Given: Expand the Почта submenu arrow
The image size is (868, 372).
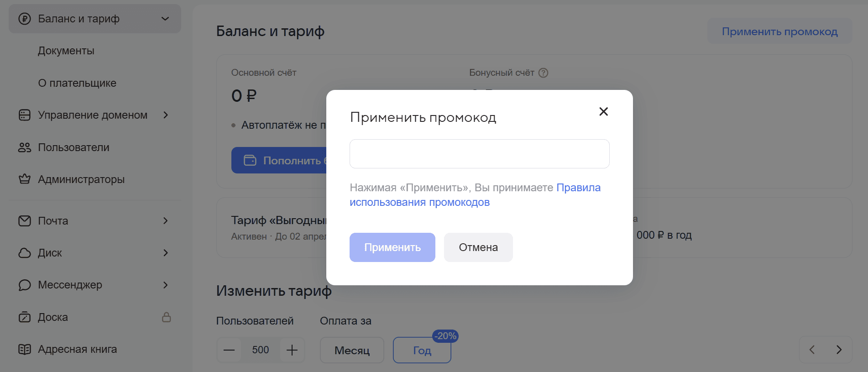Looking at the screenshot, I should coord(166,221).
